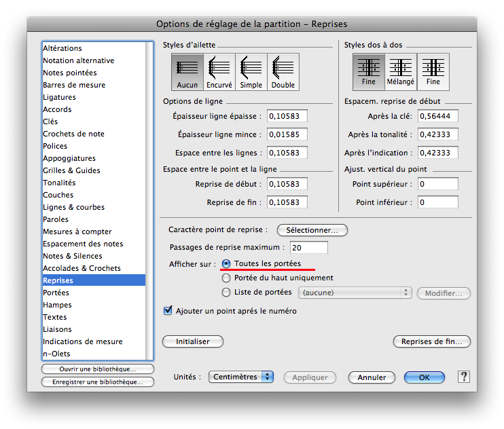
Task: Choose the leftmost Fine back-to-back style
Action: 368,71
